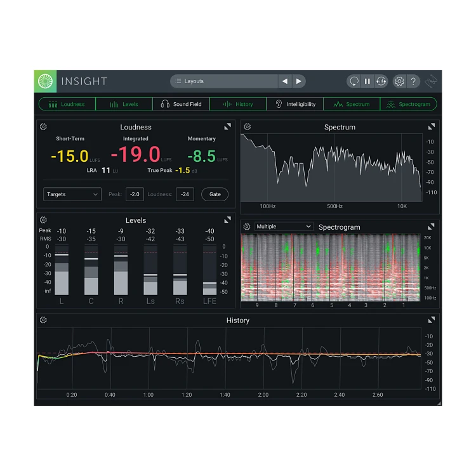Viewport: 476px width, 476px height.
Task: Open Spectrogram panel settings gear
Action: 247,227
